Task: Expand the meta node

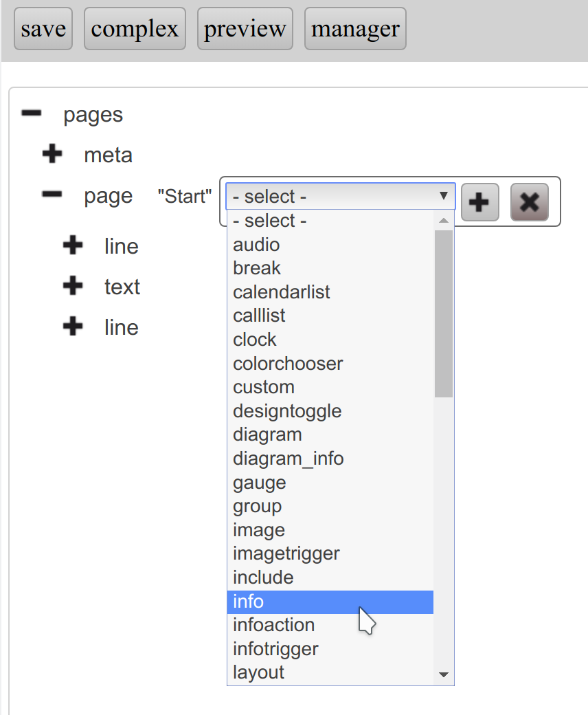Action: 52,155
